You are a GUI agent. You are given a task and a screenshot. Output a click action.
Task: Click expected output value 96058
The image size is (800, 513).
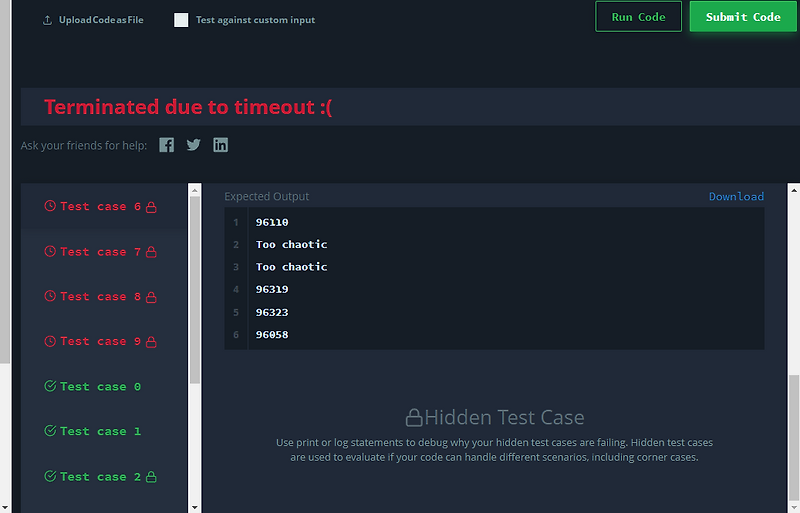pos(272,334)
